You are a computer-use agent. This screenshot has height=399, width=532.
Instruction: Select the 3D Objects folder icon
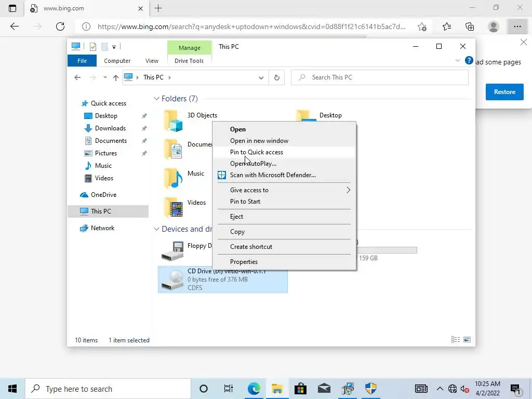pos(174,121)
